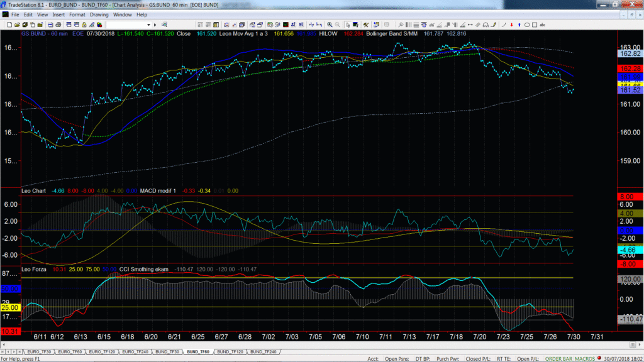The height and width of the screenshot is (362, 644).
Task: Click the MACROS status bar entry
Action: click(584, 359)
